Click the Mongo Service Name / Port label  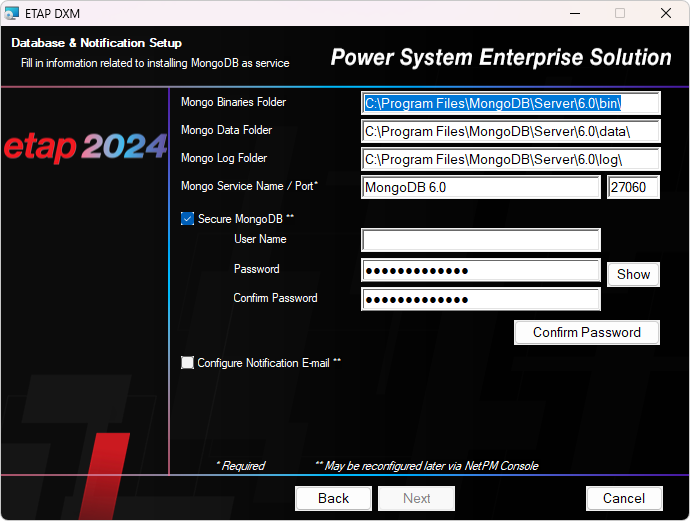click(x=249, y=186)
